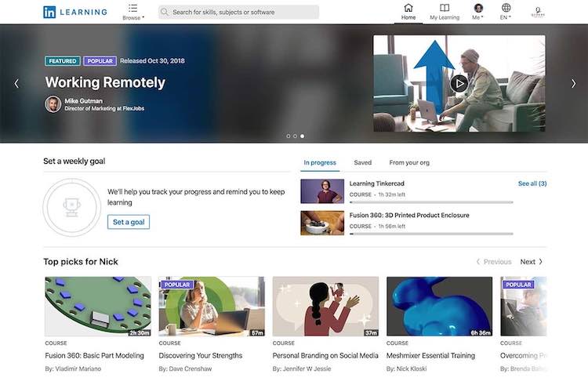
Task: Show next featured banner slide
Action: pos(573,83)
